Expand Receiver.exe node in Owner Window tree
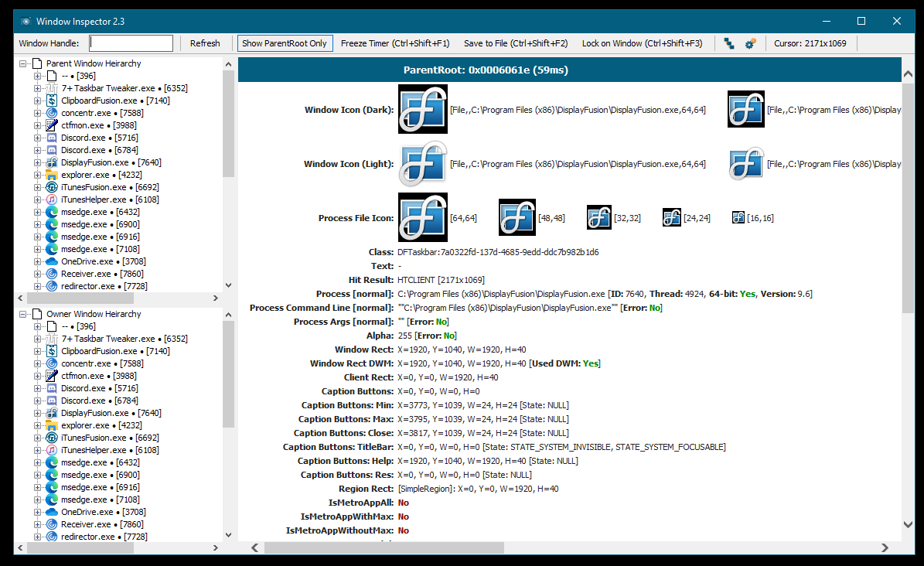The height and width of the screenshot is (566, 924). (38, 524)
